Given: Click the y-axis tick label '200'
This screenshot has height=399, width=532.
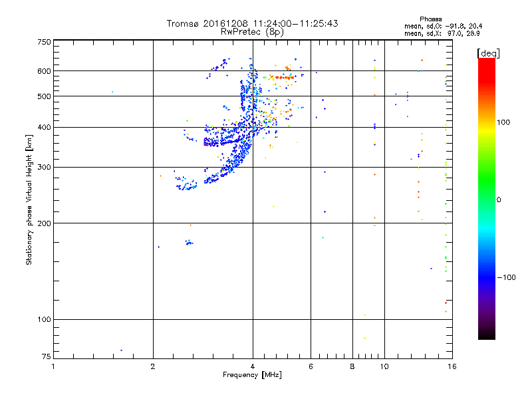Looking at the screenshot, I should (44, 223).
